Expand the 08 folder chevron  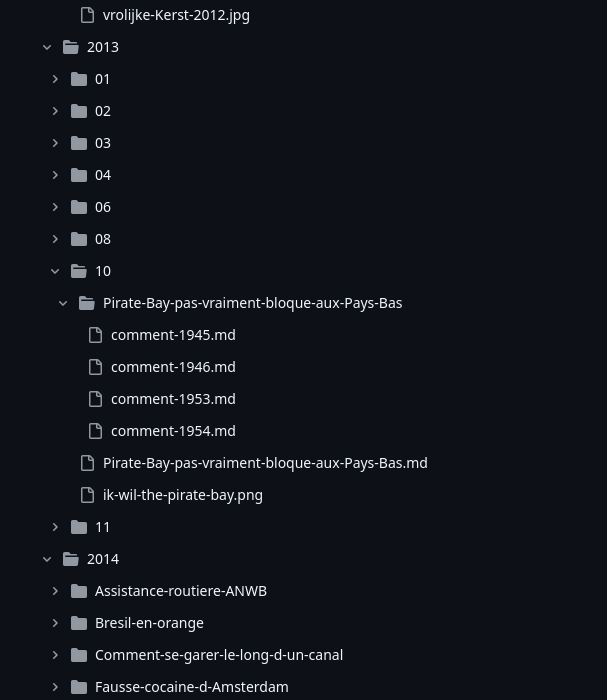pyautogui.click(x=55, y=239)
